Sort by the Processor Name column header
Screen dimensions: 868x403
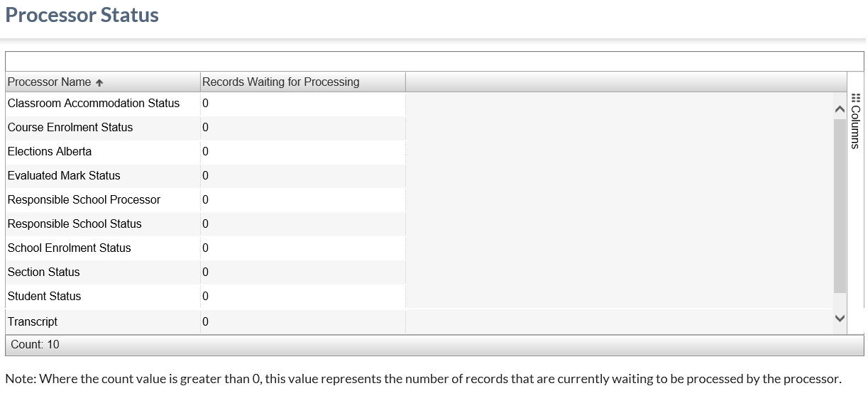[49, 82]
